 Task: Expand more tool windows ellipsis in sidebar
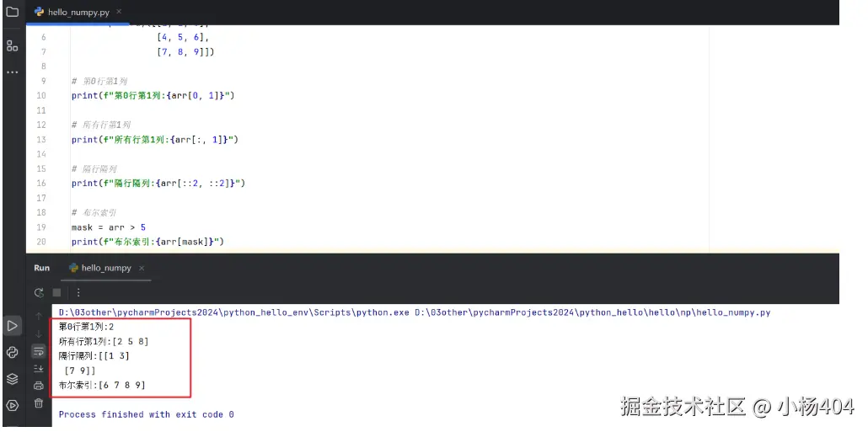pyautogui.click(x=12, y=72)
